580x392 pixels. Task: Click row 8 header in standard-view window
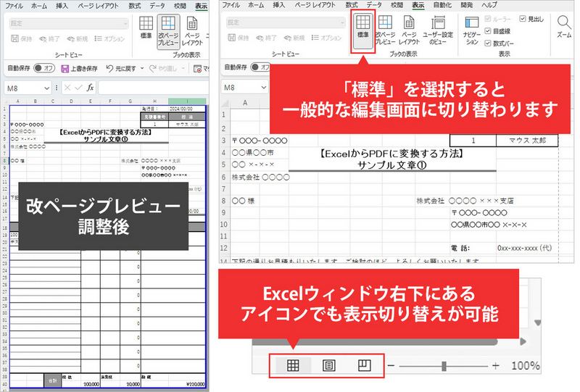[224, 201]
